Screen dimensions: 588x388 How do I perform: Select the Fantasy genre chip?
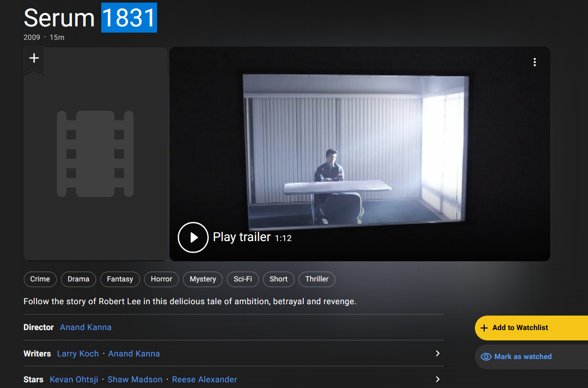[x=120, y=279]
